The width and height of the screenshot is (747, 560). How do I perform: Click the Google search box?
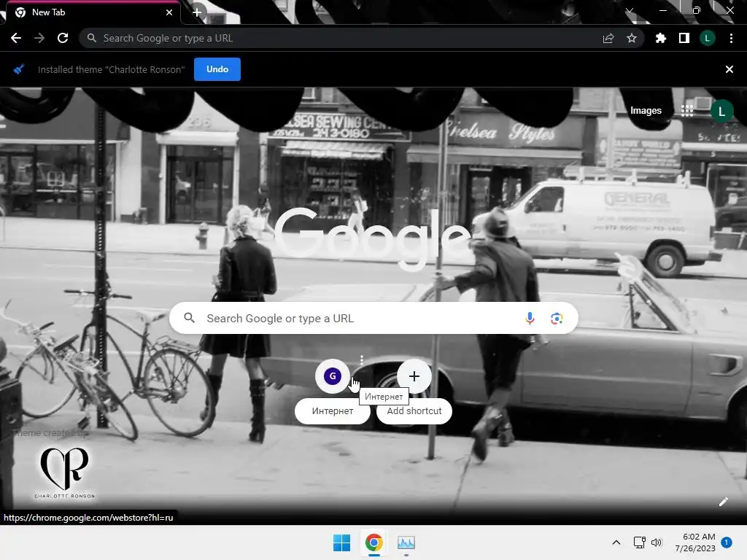point(373,318)
